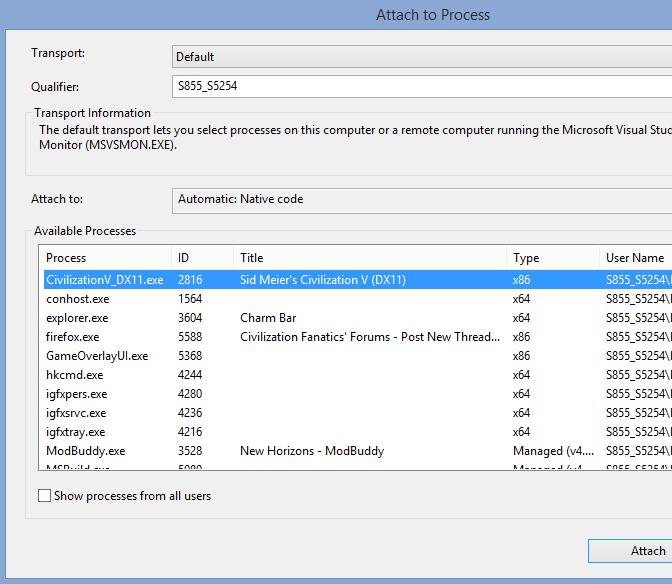Screen dimensions: 672x584
Task: Click process ID 2816
Action: click(190, 280)
